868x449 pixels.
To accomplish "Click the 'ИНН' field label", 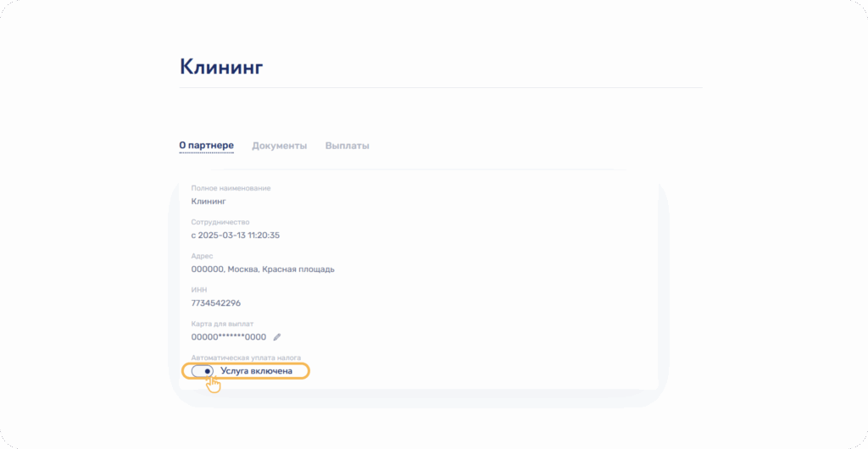I will coord(199,290).
